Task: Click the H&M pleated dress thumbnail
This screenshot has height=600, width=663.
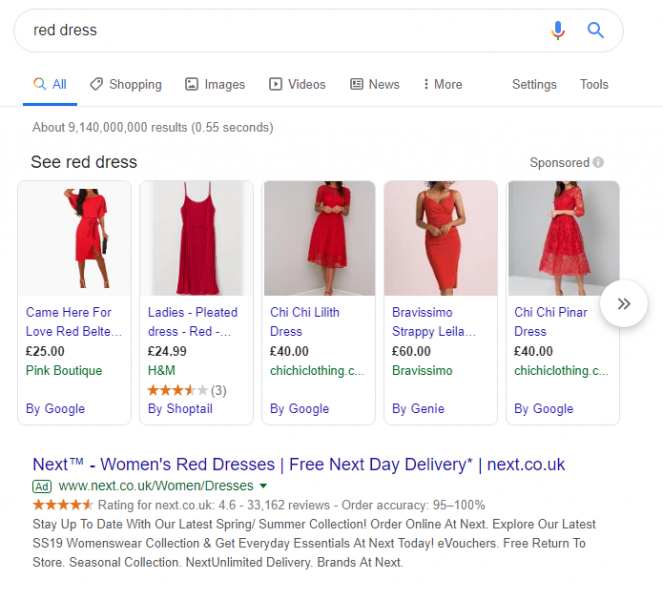Action: tap(197, 238)
